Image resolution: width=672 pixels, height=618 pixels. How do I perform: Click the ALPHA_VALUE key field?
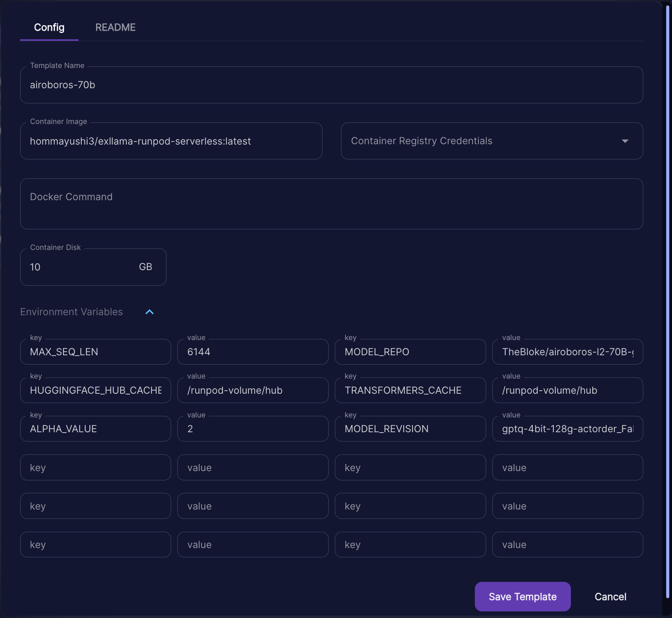coord(95,429)
